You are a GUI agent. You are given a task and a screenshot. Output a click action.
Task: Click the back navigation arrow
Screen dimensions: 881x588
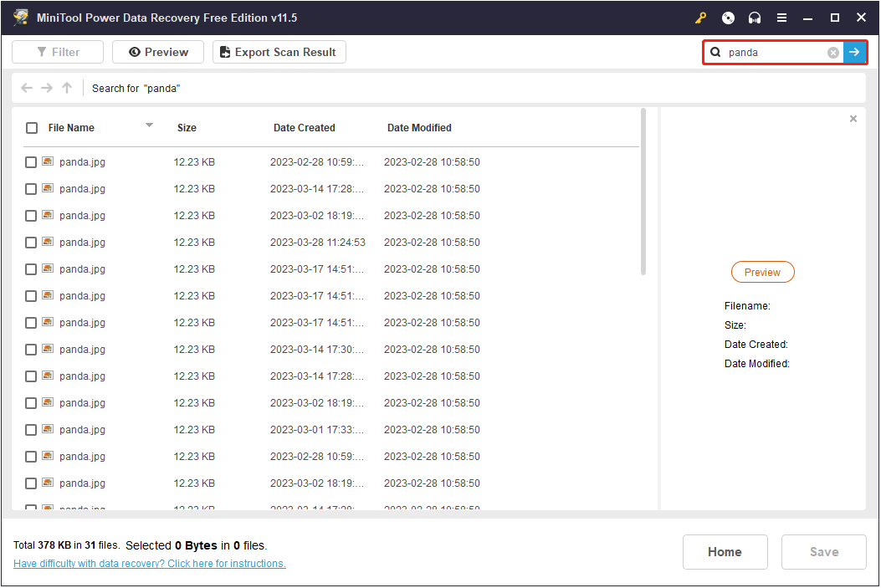pos(26,87)
